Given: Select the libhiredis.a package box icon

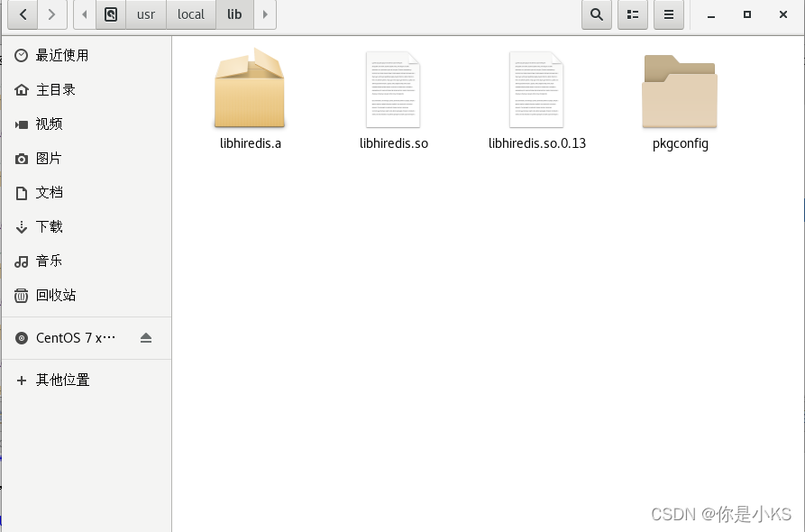Looking at the screenshot, I should click(x=250, y=87).
